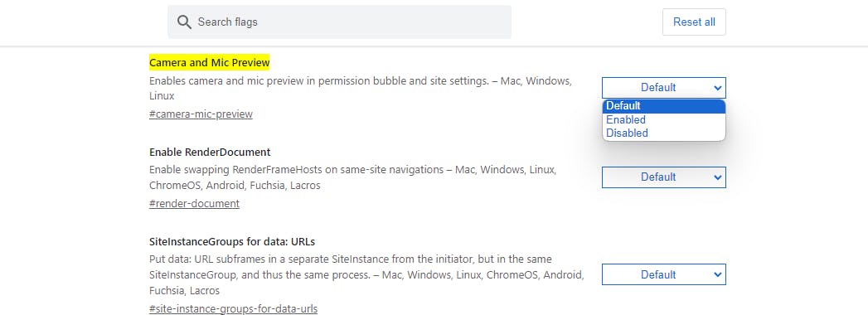
Task: Collapse the Camera and Mic Preview dropdown box
Action: coord(664,88)
